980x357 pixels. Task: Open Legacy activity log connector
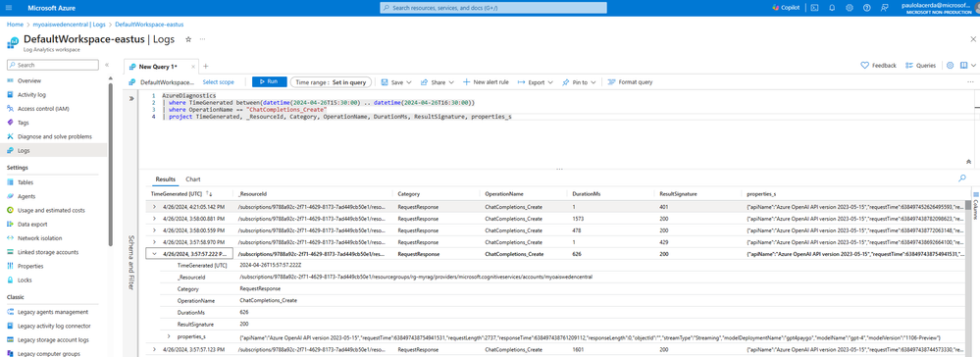(x=53, y=326)
